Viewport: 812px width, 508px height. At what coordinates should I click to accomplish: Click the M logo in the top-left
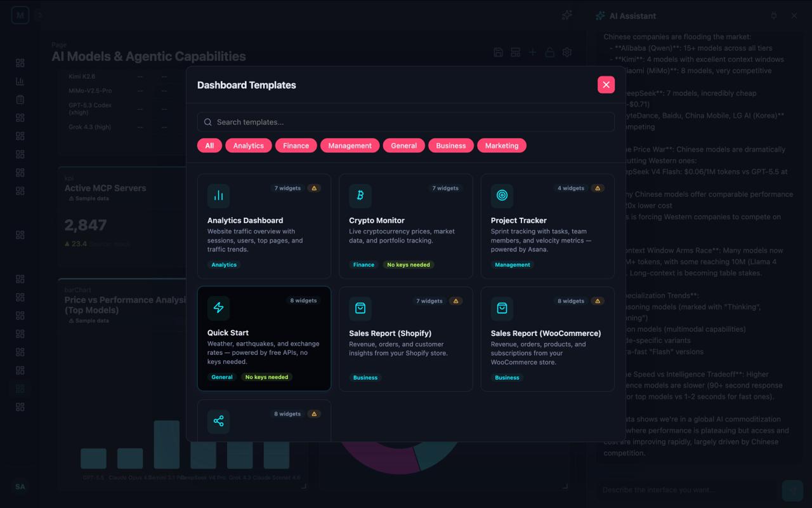[x=20, y=15]
